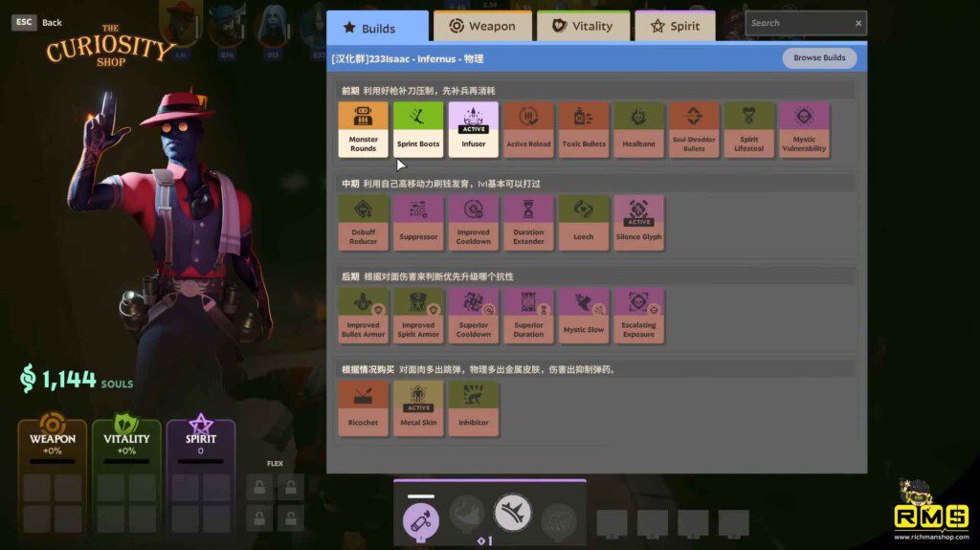Image resolution: width=980 pixels, height=550 pixels.
Task: Open the Vitality tab
Action: coord(583,27)
